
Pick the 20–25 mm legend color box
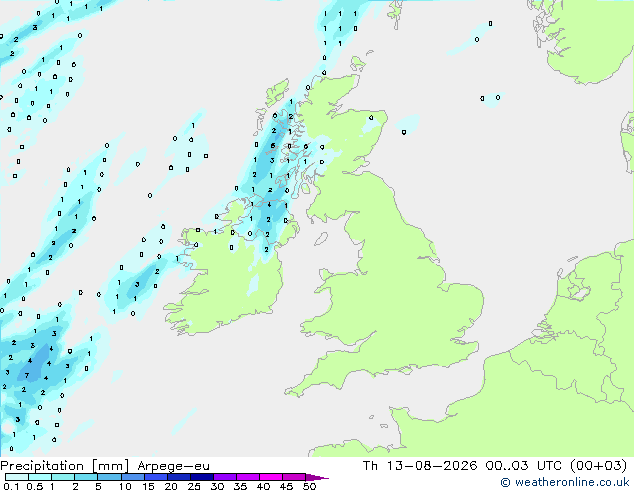point(178,477)
